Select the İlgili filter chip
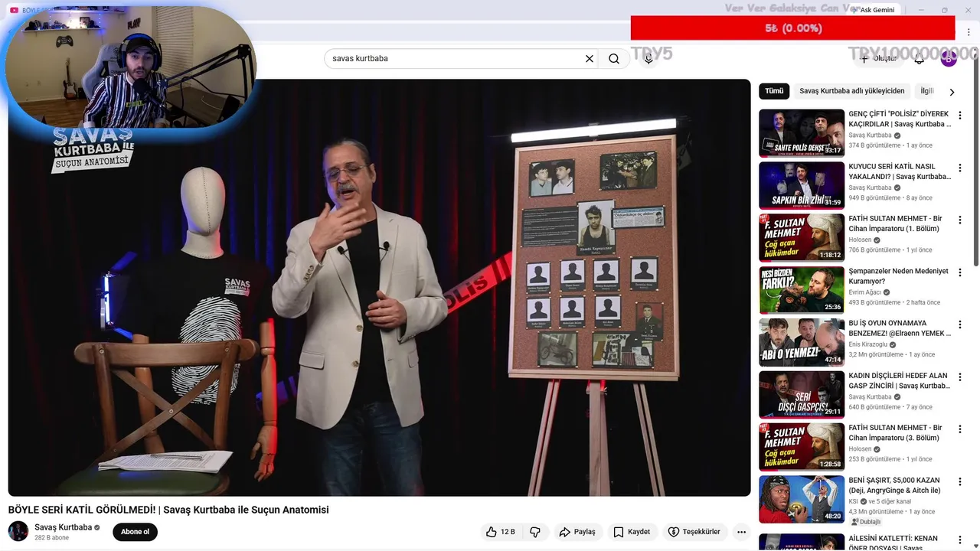Viewport: 980px width, 551px height. coord(927,91)
